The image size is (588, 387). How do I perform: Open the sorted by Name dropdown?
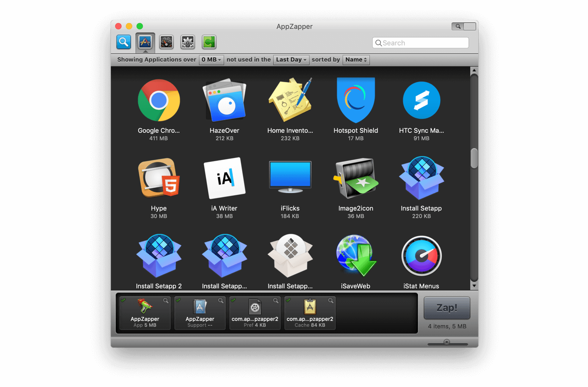point(356,60)
